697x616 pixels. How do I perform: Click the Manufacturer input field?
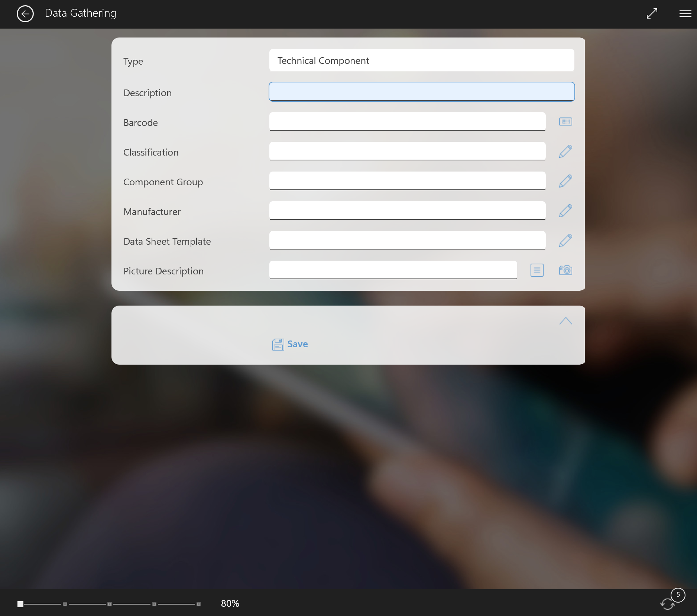[407, 211]
